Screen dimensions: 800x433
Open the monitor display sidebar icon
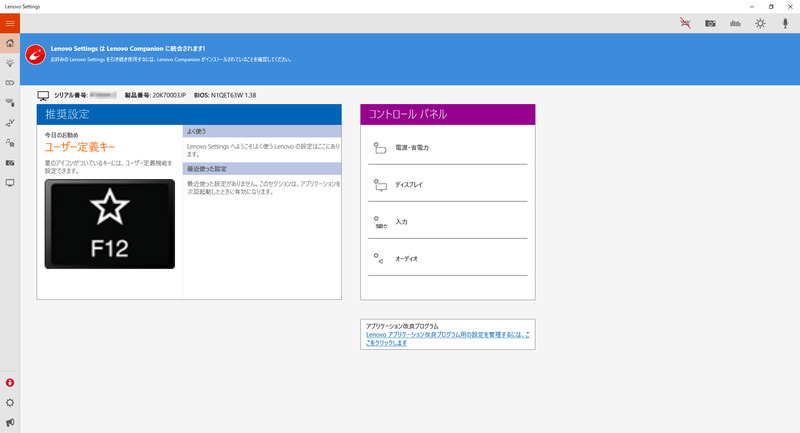10,183
